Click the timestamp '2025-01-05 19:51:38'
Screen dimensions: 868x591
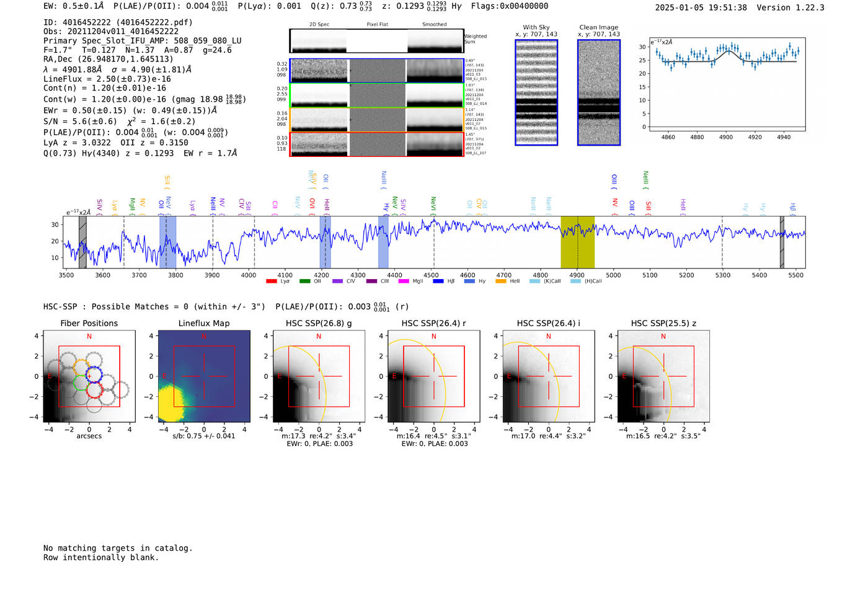(x=701, y=7)
